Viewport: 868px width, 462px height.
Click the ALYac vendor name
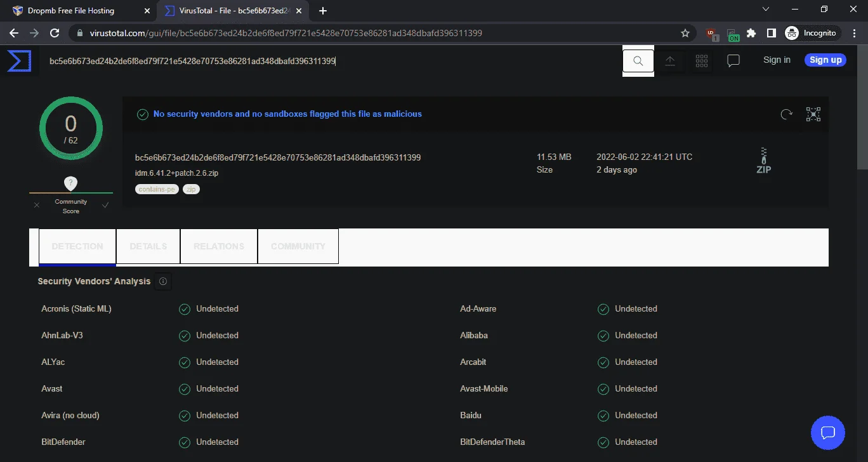tap(53, 362)
